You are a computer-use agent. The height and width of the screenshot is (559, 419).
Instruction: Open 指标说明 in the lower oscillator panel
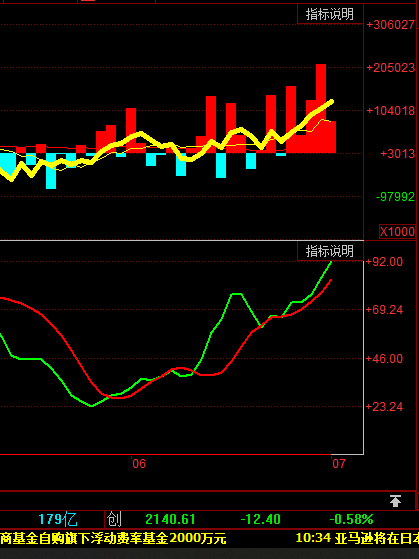coord(330,251)
